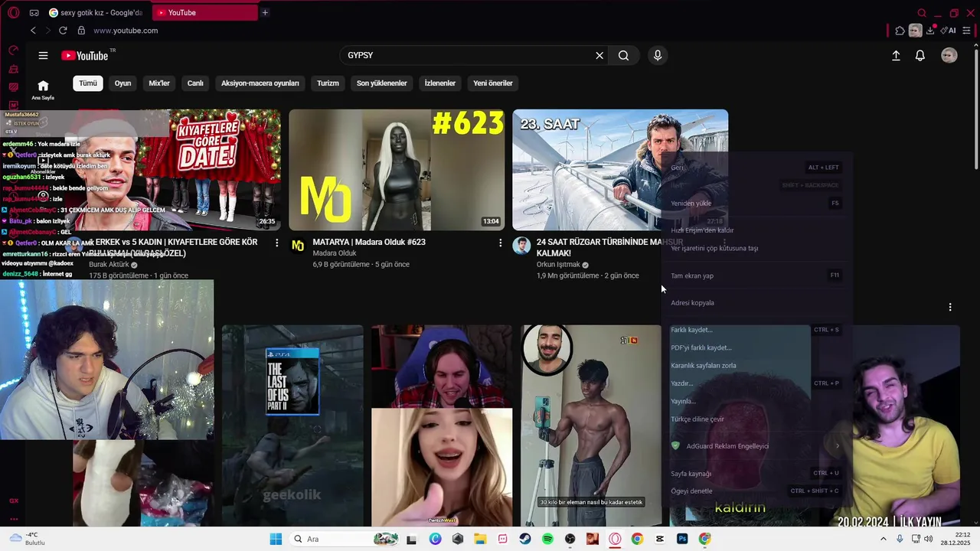The image size is (980, 551).
Task: Select the İzlenenler chip
Action: tap(440, 83)
